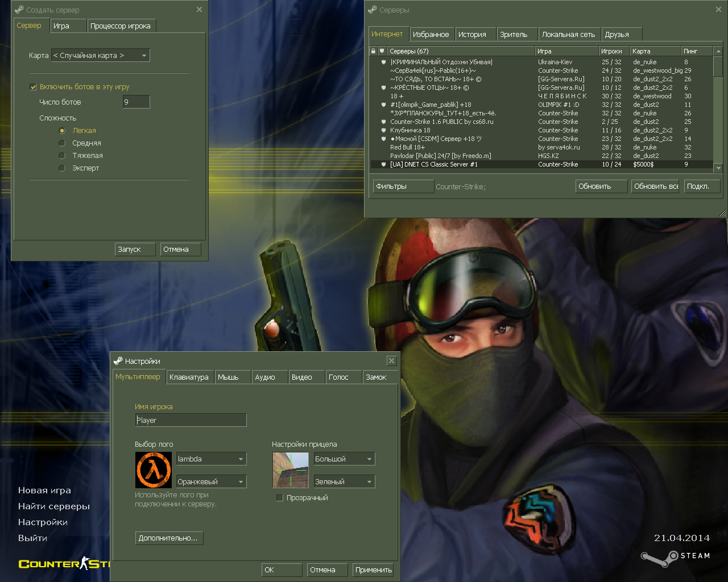
Task: Click the Counter-Strike logo at the bottom
Action: coord(64,563)
